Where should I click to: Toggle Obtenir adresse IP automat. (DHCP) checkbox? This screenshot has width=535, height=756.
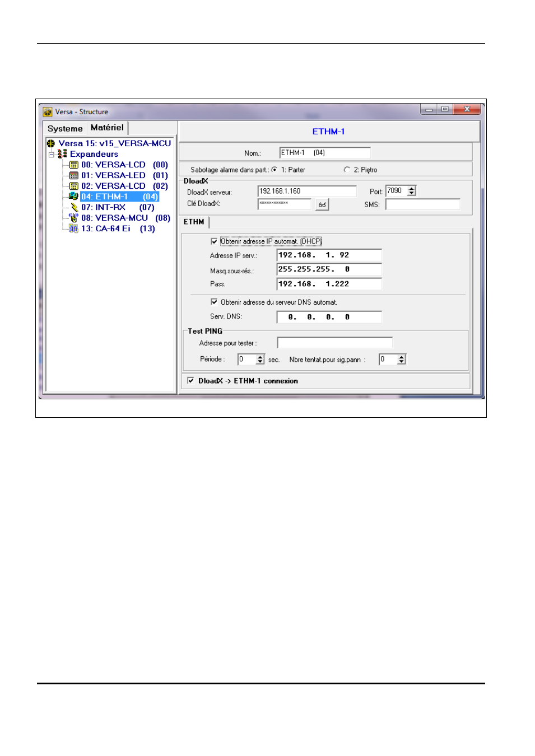[x=214, y=241]
